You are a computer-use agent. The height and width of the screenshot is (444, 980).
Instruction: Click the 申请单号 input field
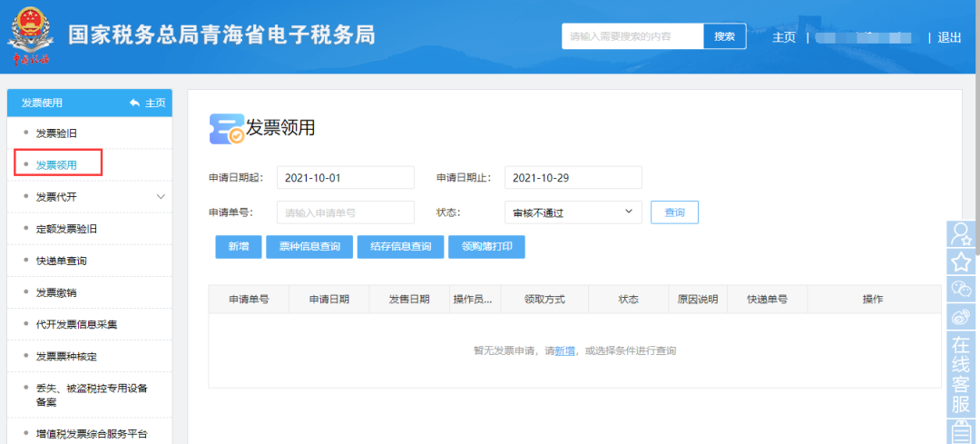(346, 212)
